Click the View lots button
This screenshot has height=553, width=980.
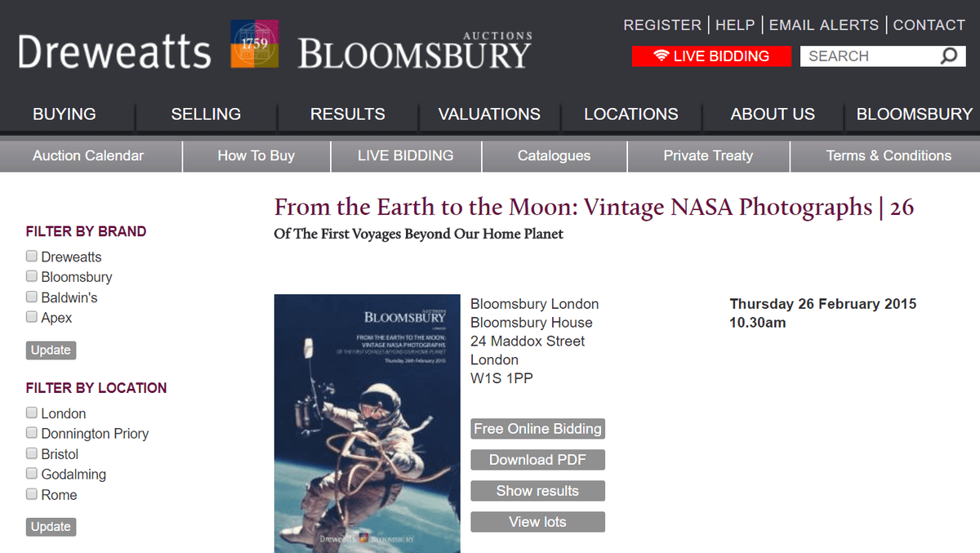click(x=537, y=522)
